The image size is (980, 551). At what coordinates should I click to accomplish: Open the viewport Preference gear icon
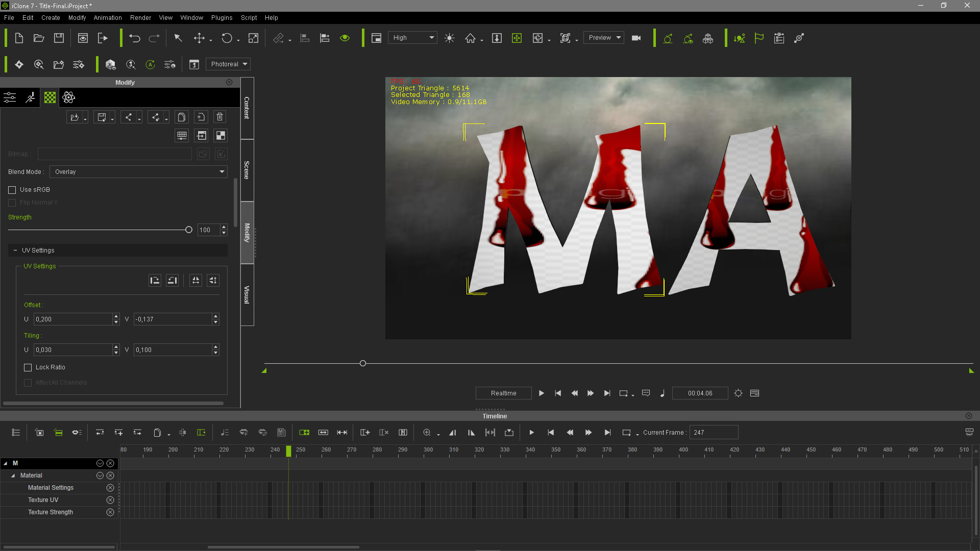coord(738,393)
